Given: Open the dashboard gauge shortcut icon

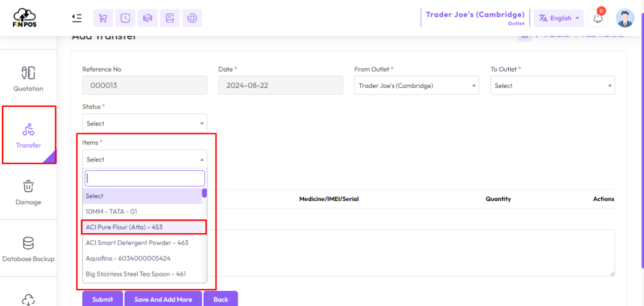Looking at the screenshot, I should coord(192,18).
